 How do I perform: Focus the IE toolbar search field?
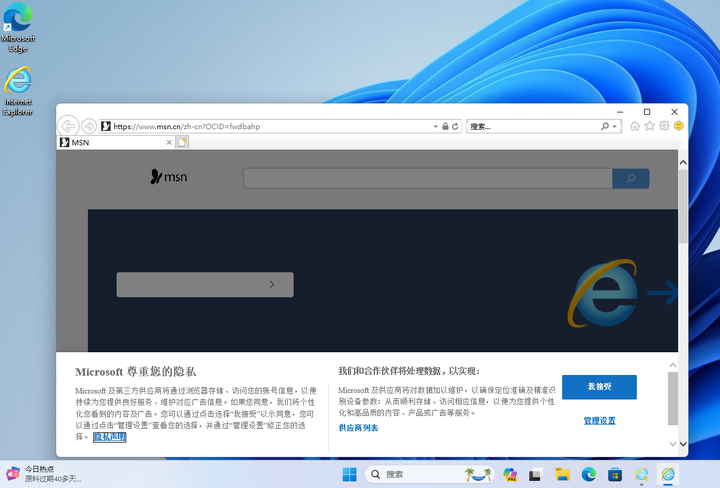pyautogui.click(x=534, y=126)
